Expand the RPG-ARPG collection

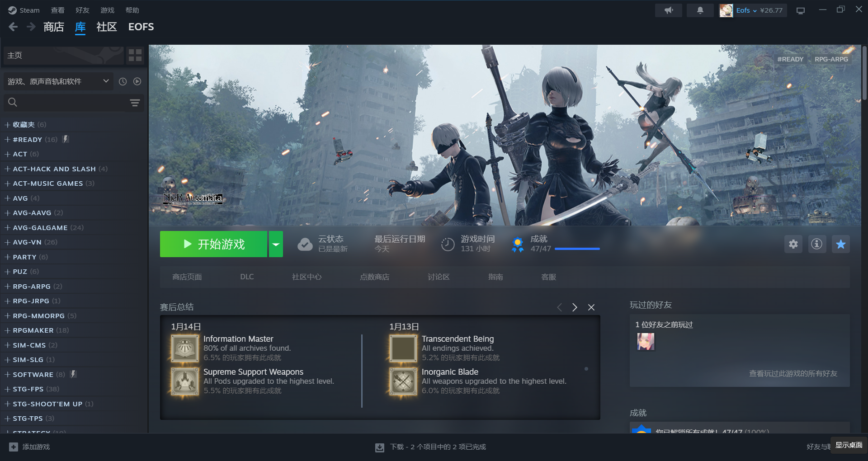click(x=8, y=286)
